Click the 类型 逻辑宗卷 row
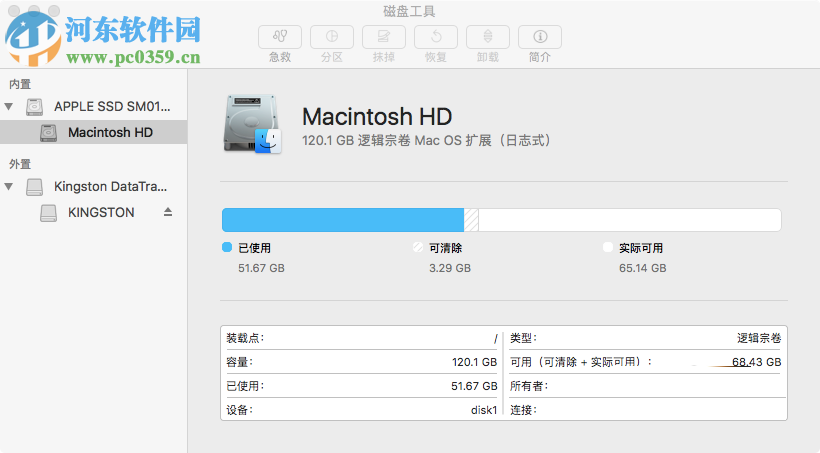The image size is (820, 453). [645, 338]
